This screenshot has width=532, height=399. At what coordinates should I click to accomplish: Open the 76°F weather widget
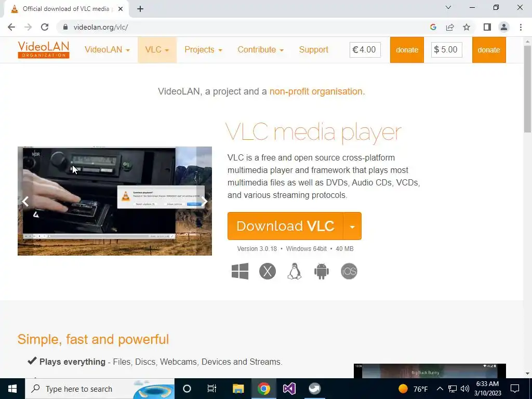coord(413,389)
